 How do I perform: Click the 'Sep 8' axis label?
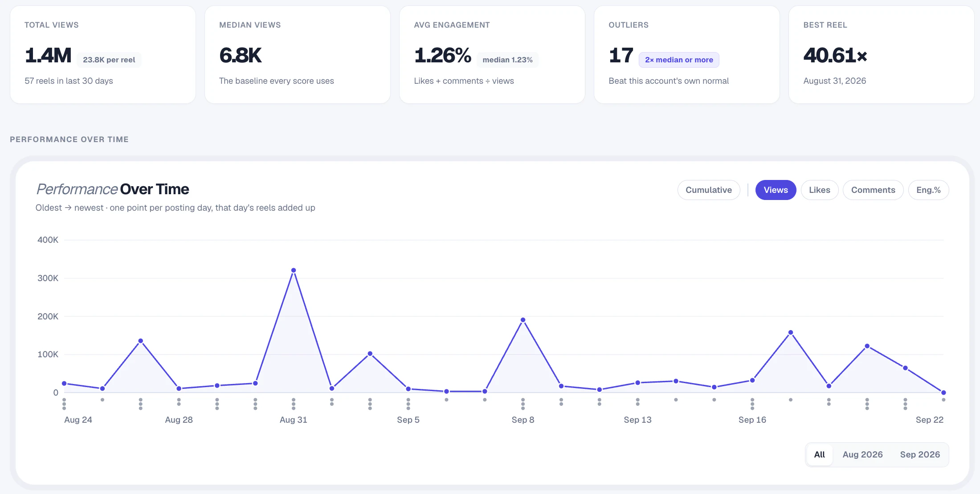(523, 420)
